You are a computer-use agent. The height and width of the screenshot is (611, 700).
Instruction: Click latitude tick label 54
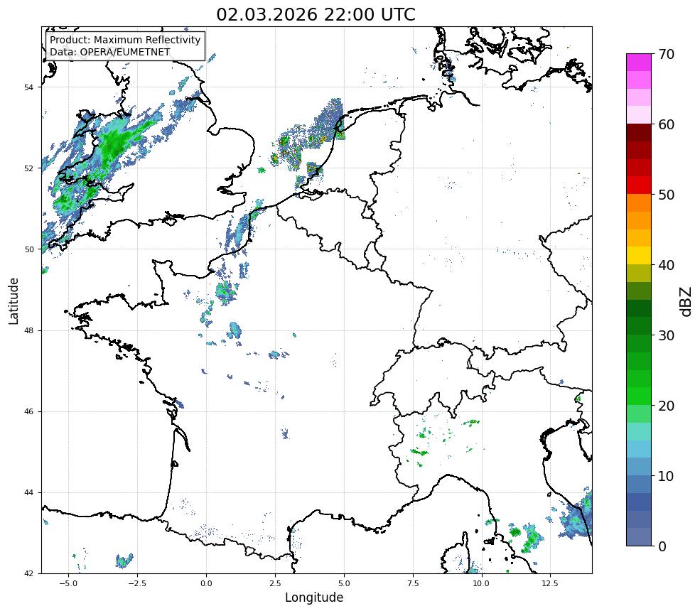coord(29,87)
